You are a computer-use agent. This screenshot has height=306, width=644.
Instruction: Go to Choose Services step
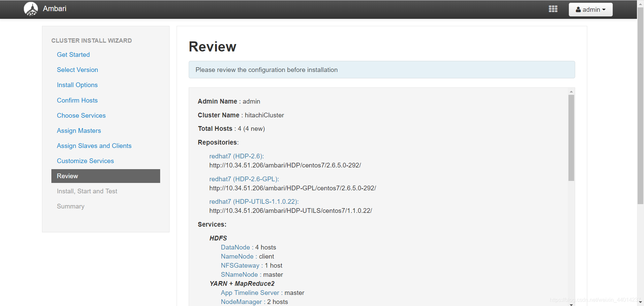81,115
